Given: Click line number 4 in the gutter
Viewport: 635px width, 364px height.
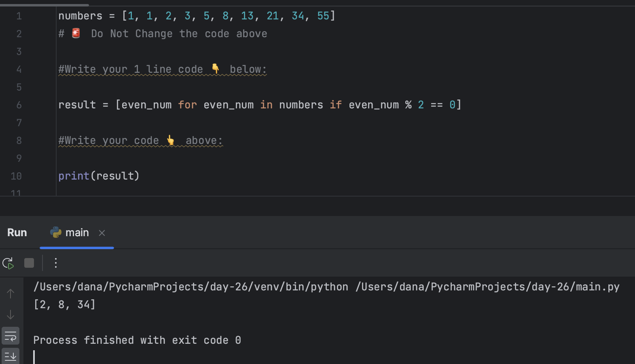Looking at the screenshot, I should [x=19, y=70].
